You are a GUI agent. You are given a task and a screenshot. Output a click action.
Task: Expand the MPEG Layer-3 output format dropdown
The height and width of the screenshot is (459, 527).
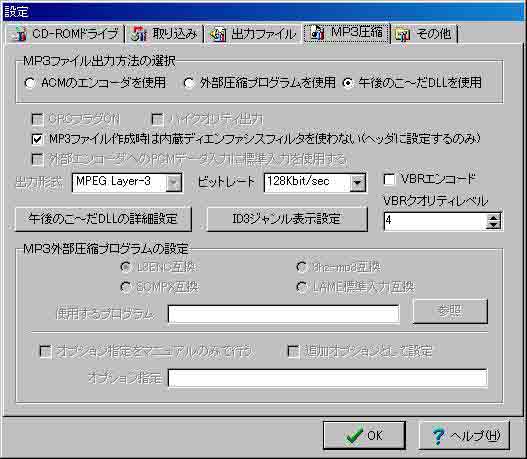pos(174,182)
